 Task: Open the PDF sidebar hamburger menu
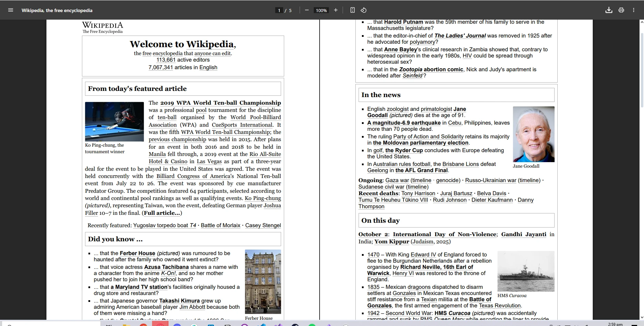pyautogui.click(x=11, y=10)
